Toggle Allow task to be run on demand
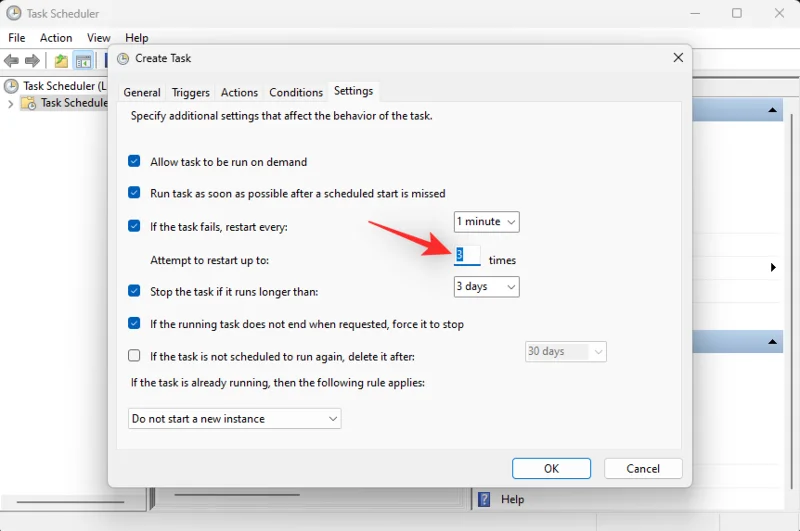 pos(134,161)
